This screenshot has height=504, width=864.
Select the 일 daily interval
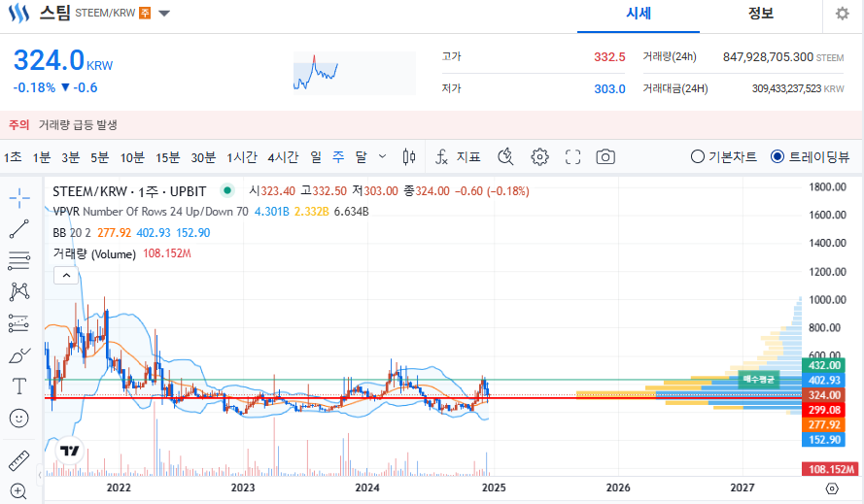pyautogui.click(x=316, y=157)
